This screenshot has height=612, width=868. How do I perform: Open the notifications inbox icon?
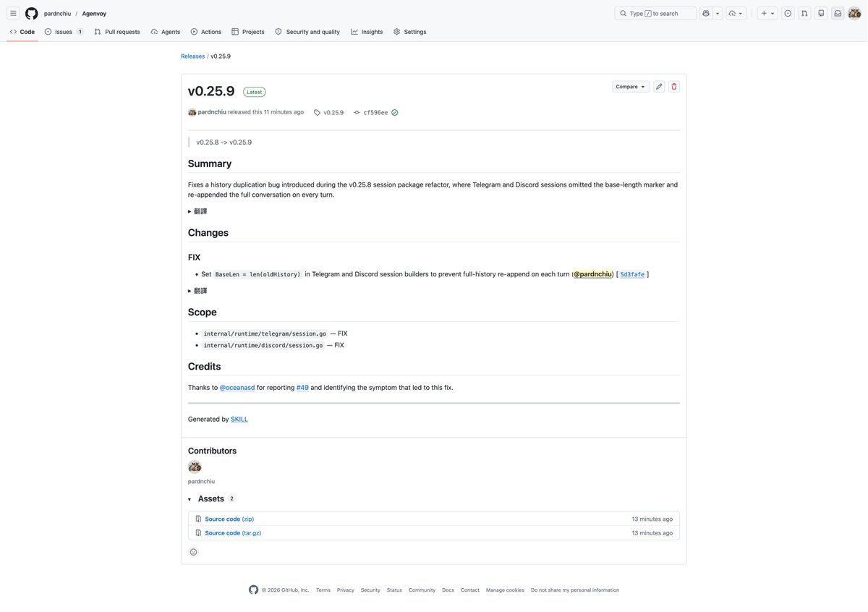(x=838, y=13)
